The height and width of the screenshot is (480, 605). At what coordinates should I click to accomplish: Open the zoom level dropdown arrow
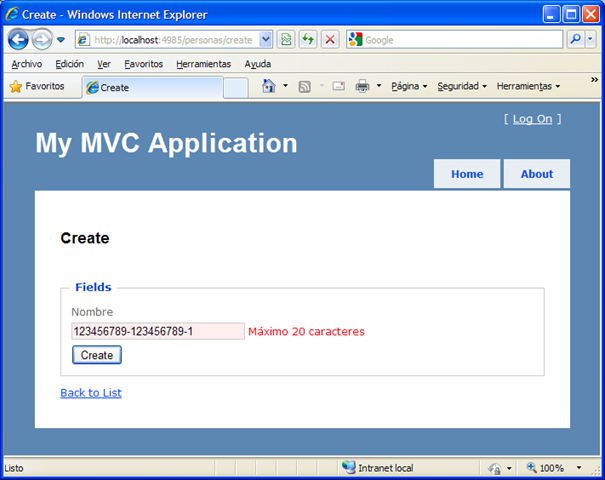(x=579, y=468)
